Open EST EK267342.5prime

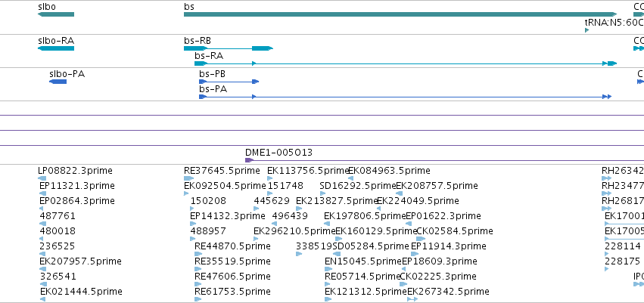click(x=448, y=292)
